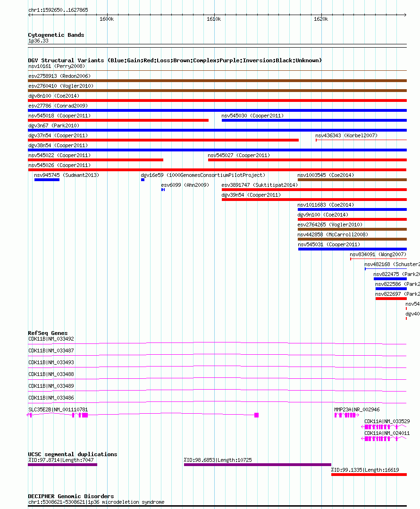This screenshot has height=509, width=420.
Task: Click the dgv16e59 1000 Genomes variant label
Action: 203,175
